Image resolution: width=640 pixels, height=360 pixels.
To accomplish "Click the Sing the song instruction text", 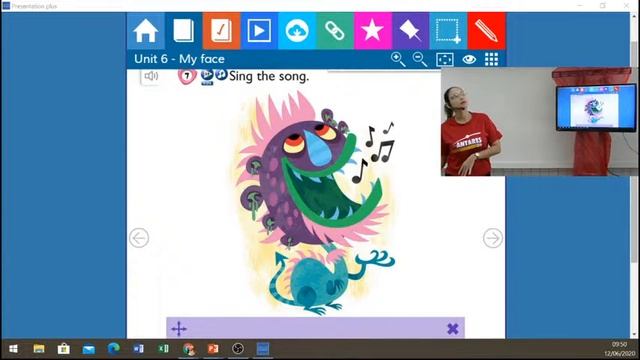I will click(269, 76).
